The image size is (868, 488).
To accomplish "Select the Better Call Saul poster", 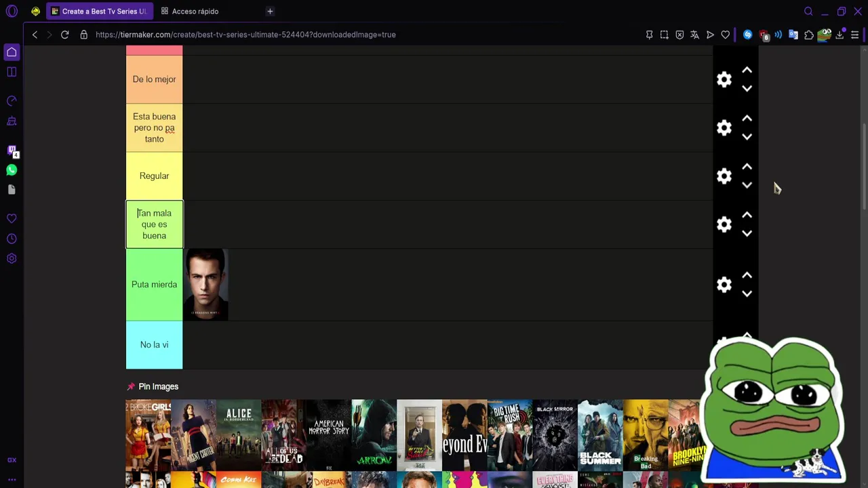I will click(x=419, y=435).
